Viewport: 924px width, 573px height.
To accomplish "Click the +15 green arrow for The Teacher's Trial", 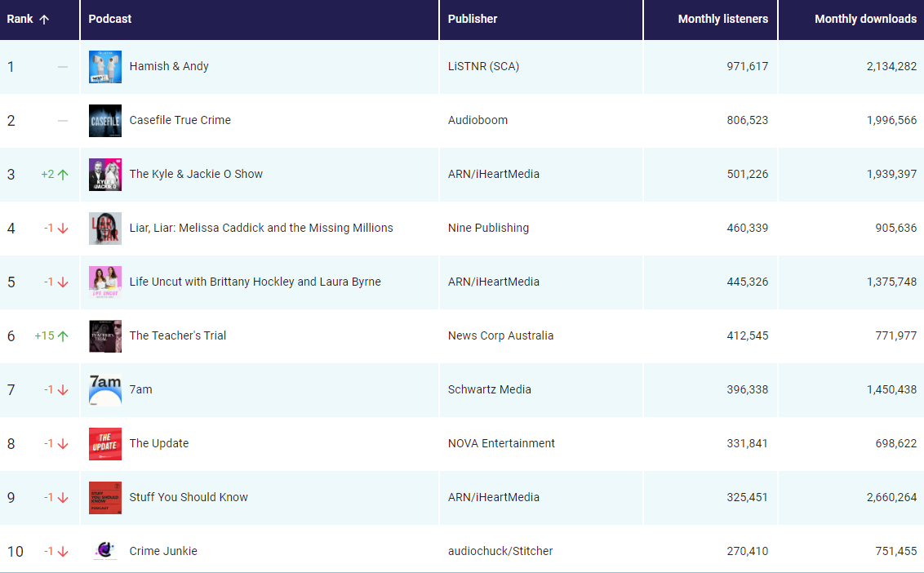I will [63, 335].
